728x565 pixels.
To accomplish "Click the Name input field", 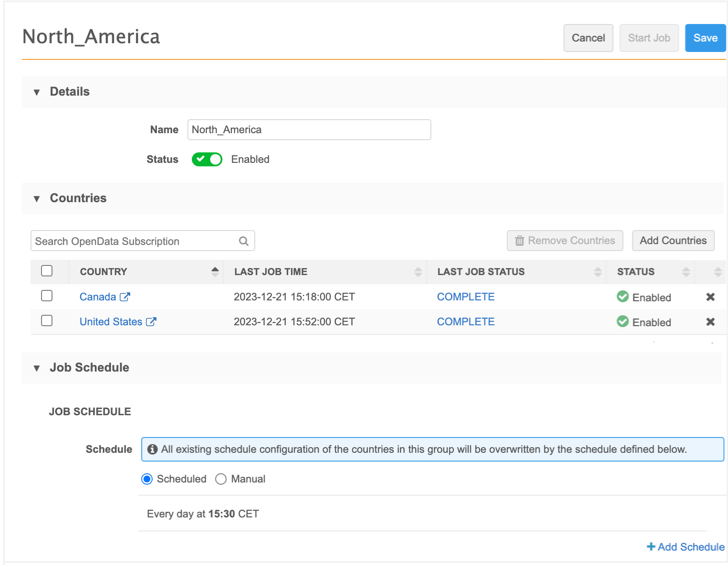I will [309, 130].
